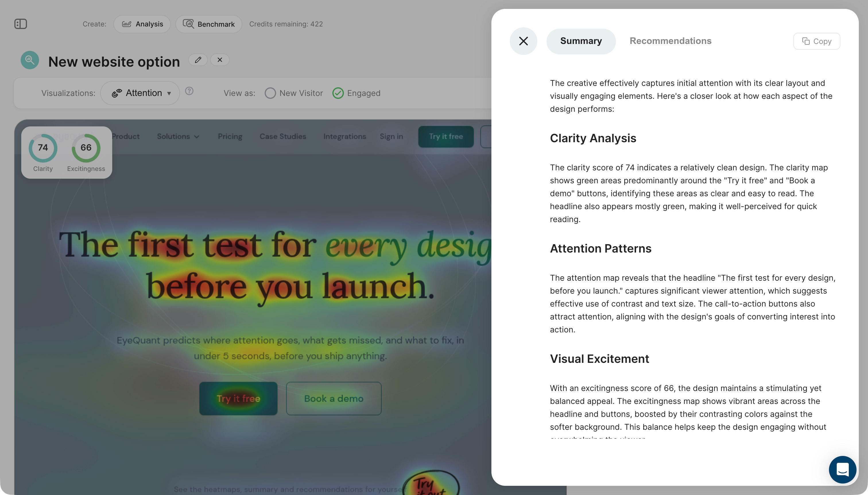Click Integrations in the preview navigation
The height and width of the screenshot is (495, 868).
click(344, 136)
